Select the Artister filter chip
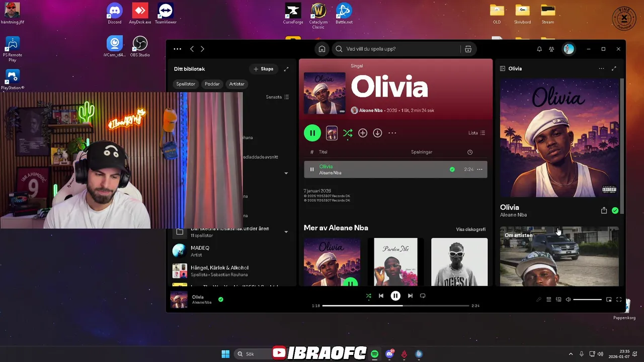This screenshot has width=644, height=362. click(x=237, y=84)
